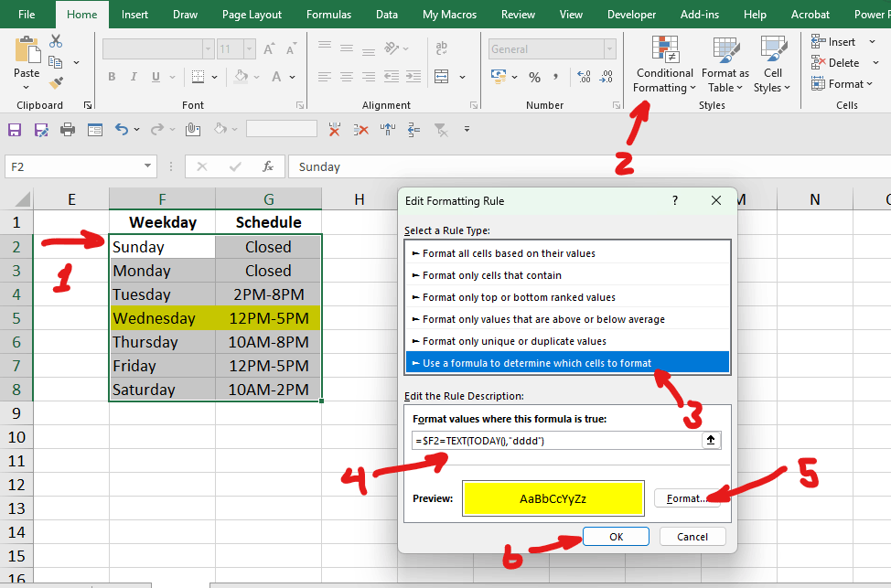The width and height of the screenshot is (891, 588).
Task: Expand the Insert dropdown in Cells group
Action: click(x=871, y=40)
